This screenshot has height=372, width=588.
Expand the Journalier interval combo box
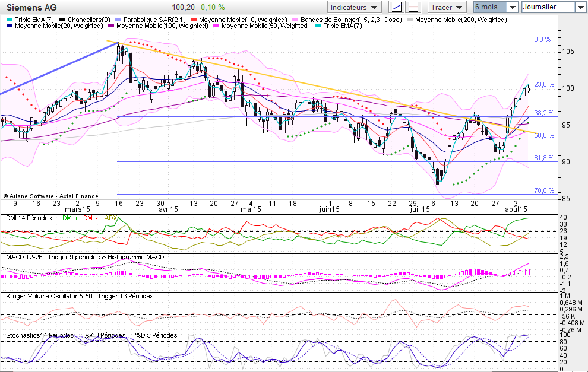[x=580, y=7]
